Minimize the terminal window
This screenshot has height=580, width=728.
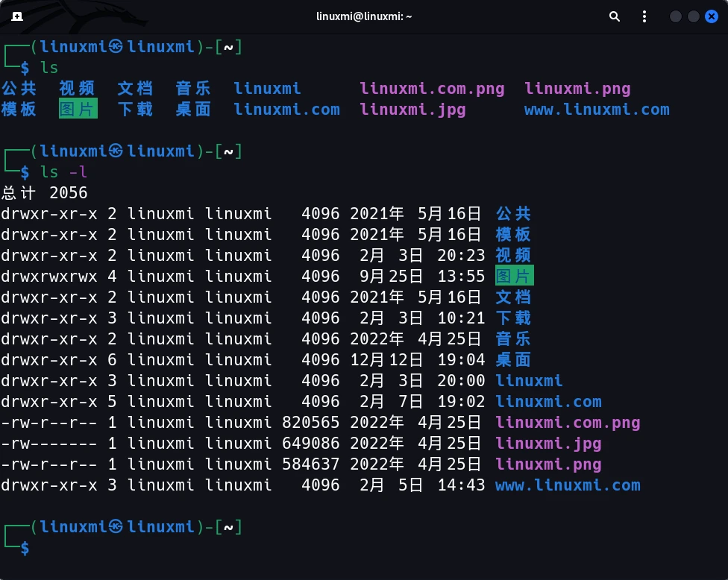[x=676, y=16]
